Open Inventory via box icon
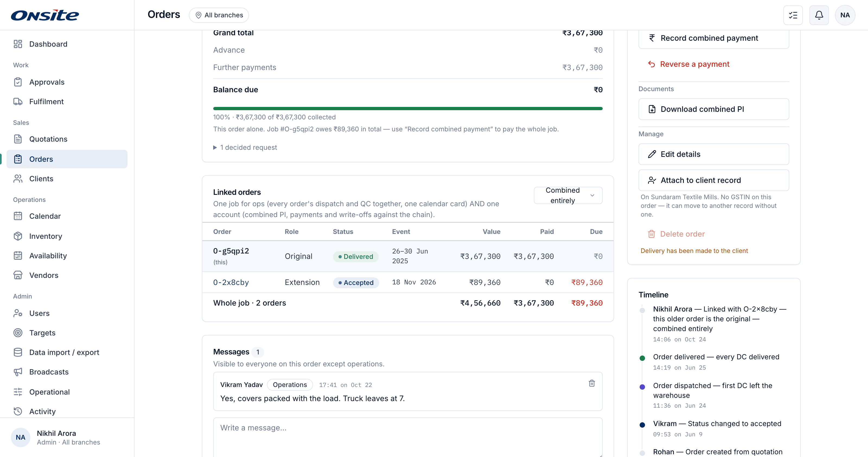868x457 pixels. coord(18,236)
